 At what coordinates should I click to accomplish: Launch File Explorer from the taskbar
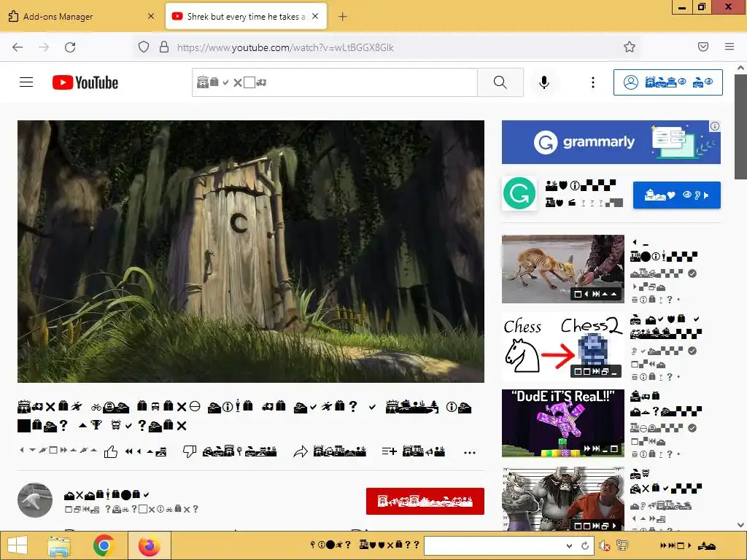click(x=60, y=545)
